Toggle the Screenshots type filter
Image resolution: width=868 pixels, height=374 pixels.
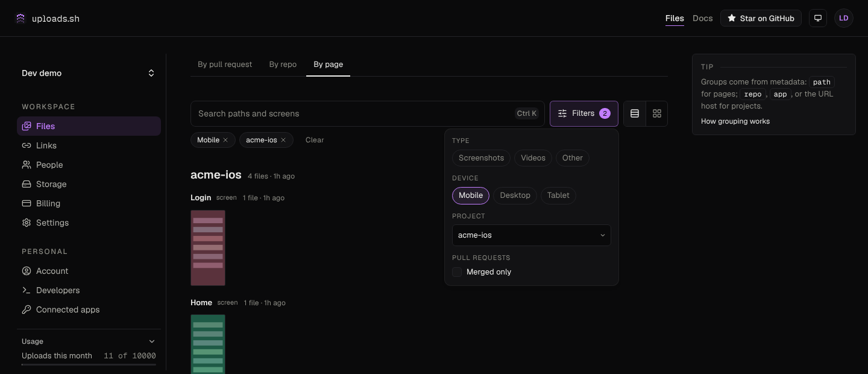481,158
